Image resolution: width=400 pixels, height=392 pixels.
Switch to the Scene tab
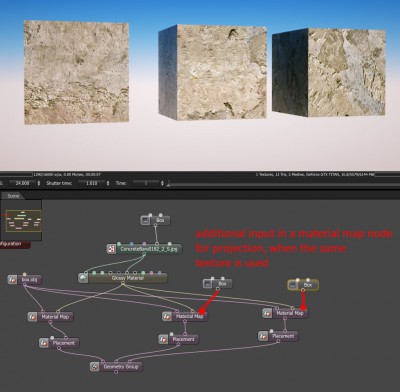13,196
